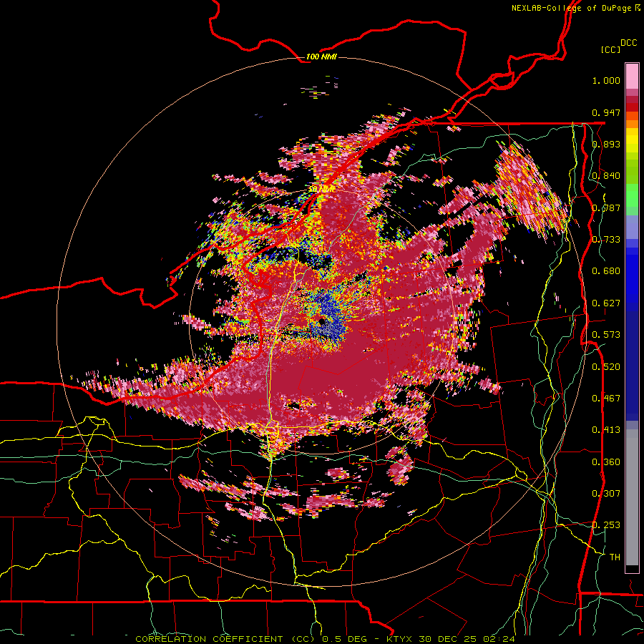Click the TH threshold label

tap(615, 557)
